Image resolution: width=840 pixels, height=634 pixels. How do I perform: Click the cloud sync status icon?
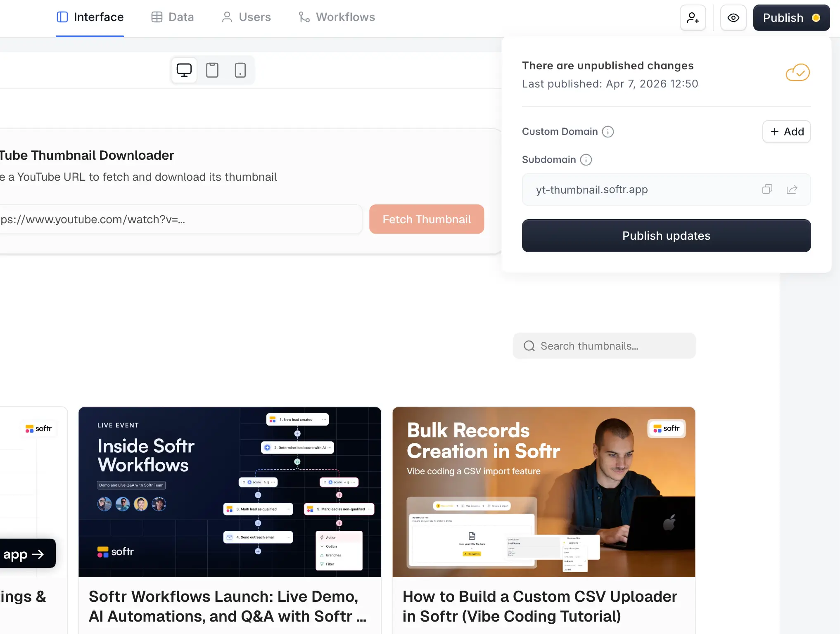tap(797, 73)
